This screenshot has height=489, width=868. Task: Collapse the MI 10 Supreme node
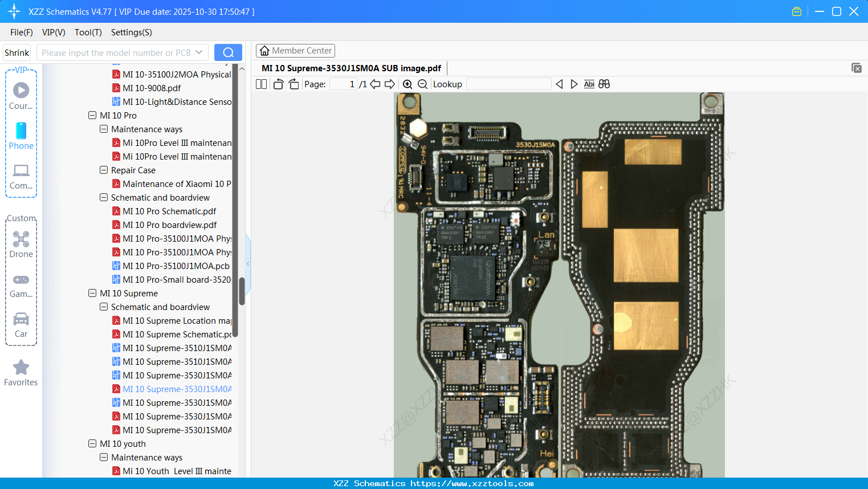coord(92,293)
